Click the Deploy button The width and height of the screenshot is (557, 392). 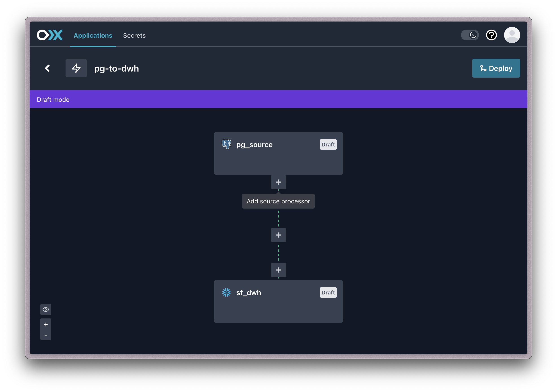coord(496,68)
